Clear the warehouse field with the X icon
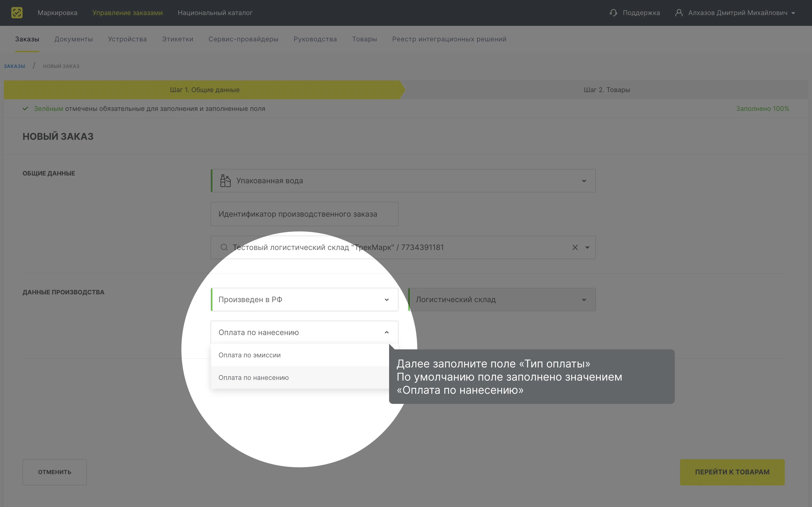812x507 pixels. point(575,247)
